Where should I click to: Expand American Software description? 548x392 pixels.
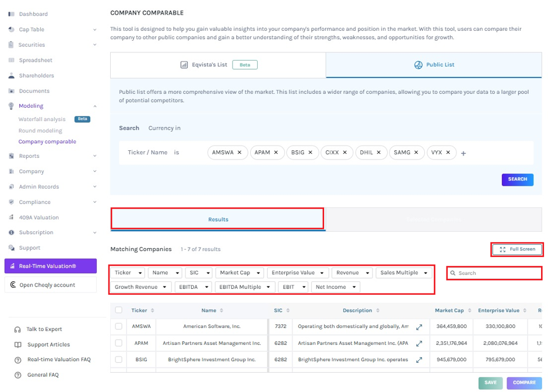(419, 327)
